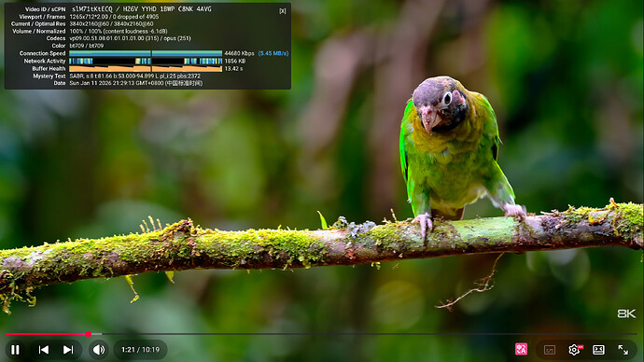
Task: Mute the video volume
Action: 99,350
